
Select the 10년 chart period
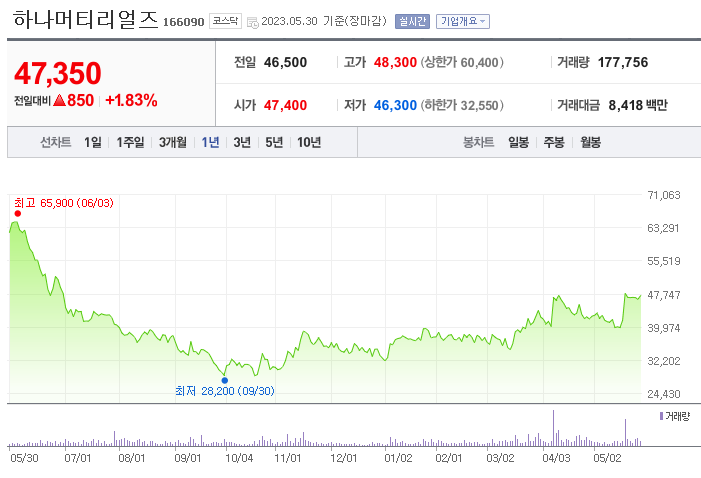tap(309, 142)
